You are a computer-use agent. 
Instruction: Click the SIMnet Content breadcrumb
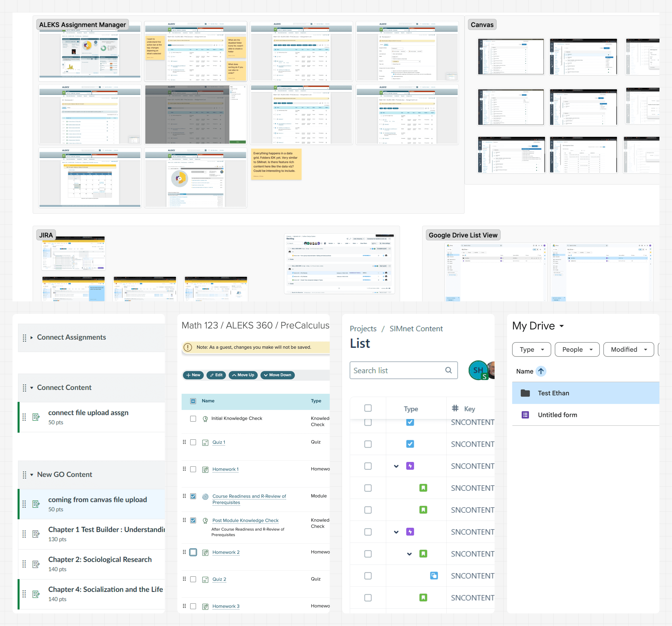point(416,329)
